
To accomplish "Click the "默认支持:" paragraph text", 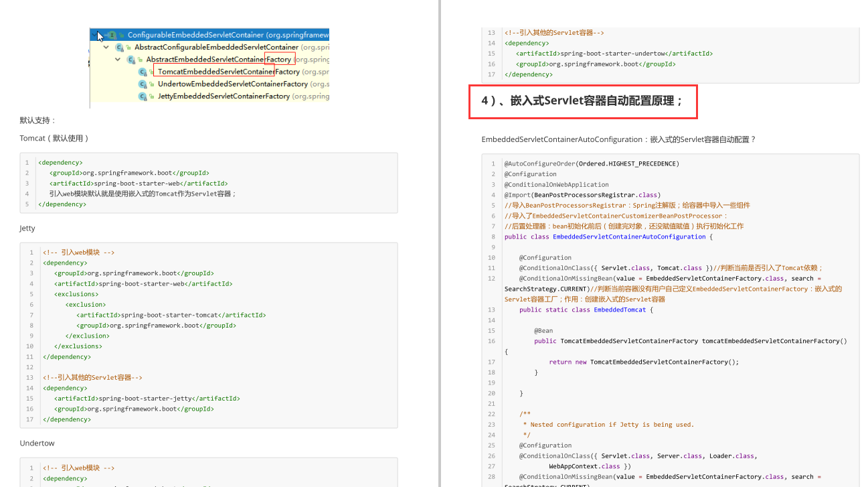I will pyautogui.click(x=38, y=121).
